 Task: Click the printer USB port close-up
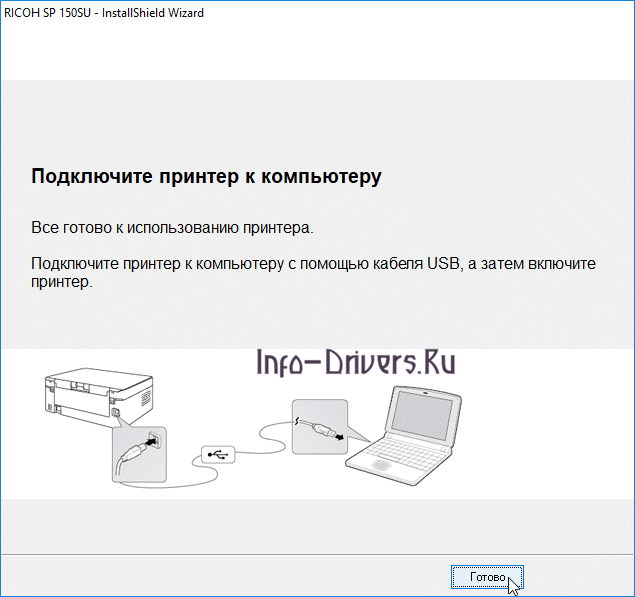pyautogui.click(x=139, y=454)
